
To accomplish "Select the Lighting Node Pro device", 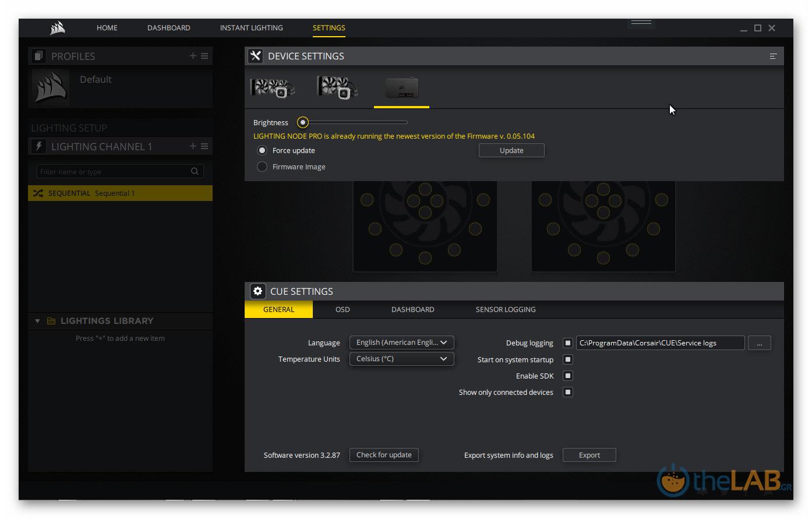I will pyautogui.click(x=402, y=88).
